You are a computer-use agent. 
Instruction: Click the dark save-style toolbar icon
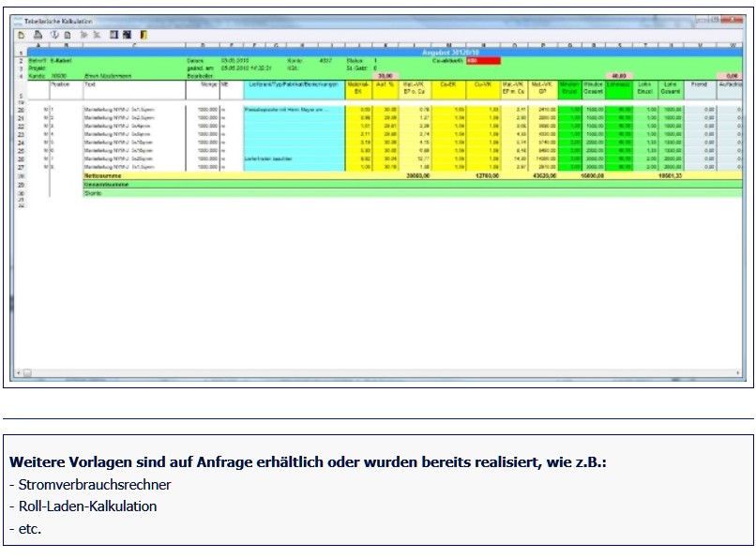pyautogui.click(x=128, y=35)
